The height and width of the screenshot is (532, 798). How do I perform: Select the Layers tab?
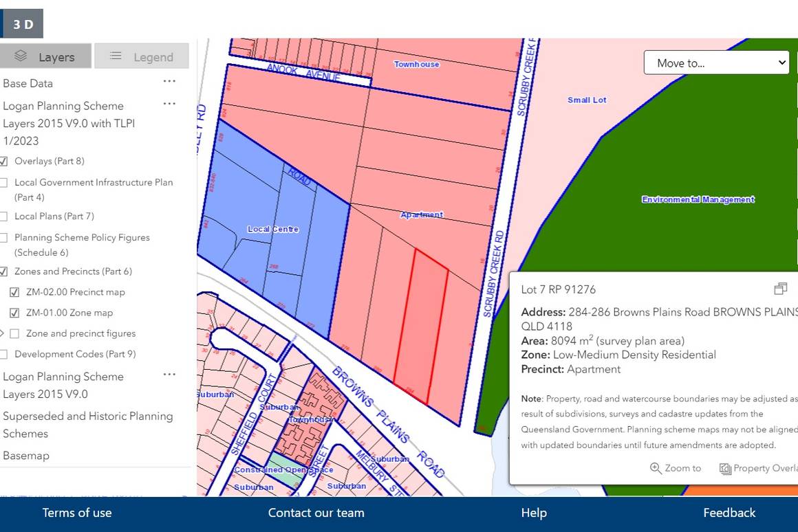tap(45, 56)
